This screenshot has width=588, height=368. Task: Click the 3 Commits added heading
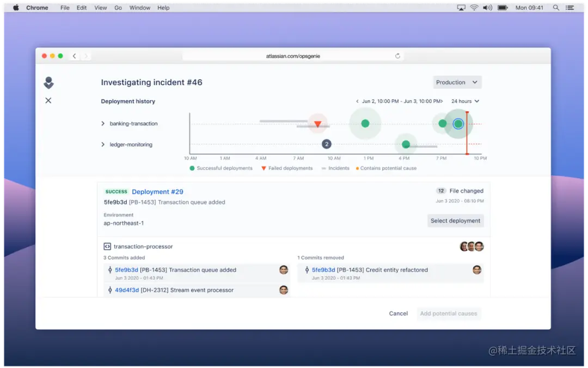click(x=124, y=257)
